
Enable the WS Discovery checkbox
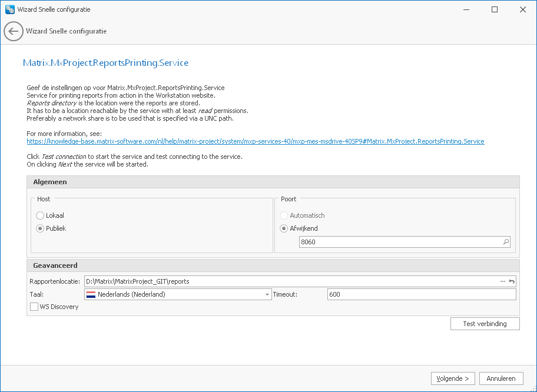click(34, 307)
